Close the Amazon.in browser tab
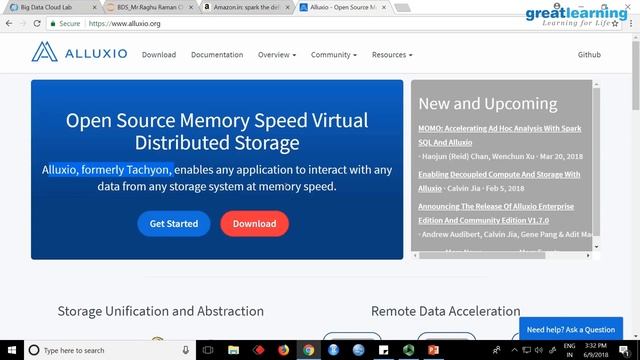640x360 pixels. pyautogui.click(x=287, y=7)
